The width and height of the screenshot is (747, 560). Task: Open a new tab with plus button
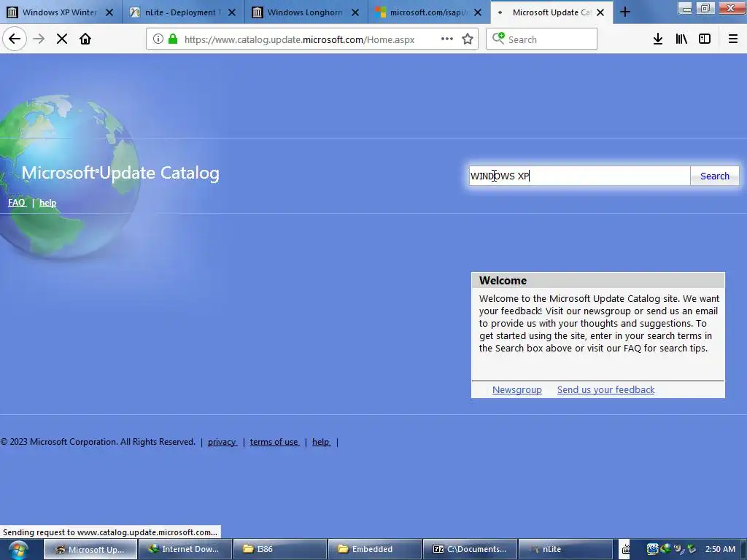click(625, 12)
